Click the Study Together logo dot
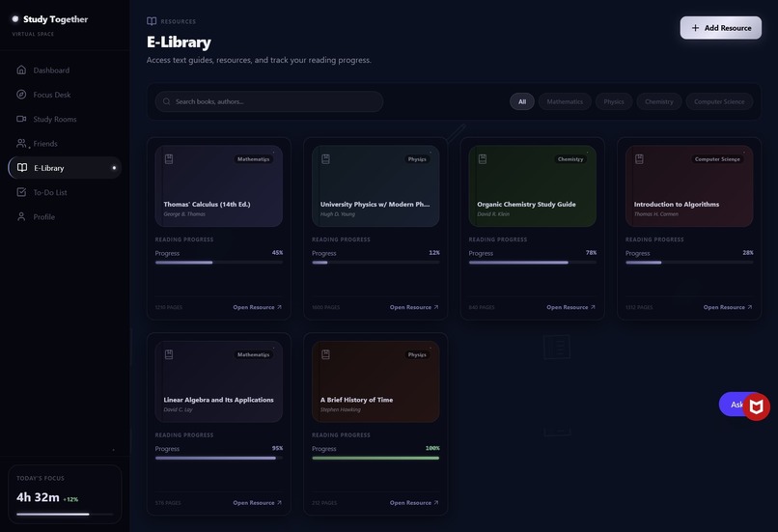778x532 pixels. click(x=15, y=19)
